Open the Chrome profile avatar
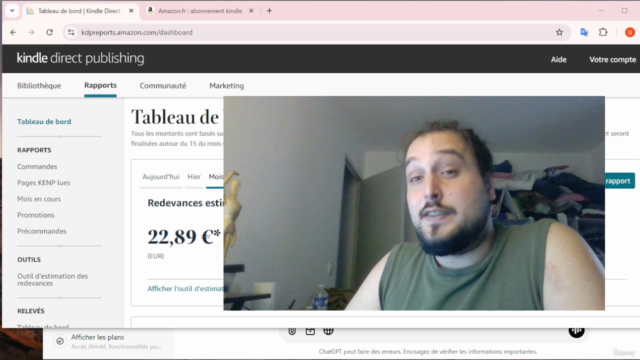 (x=629, y=32)
